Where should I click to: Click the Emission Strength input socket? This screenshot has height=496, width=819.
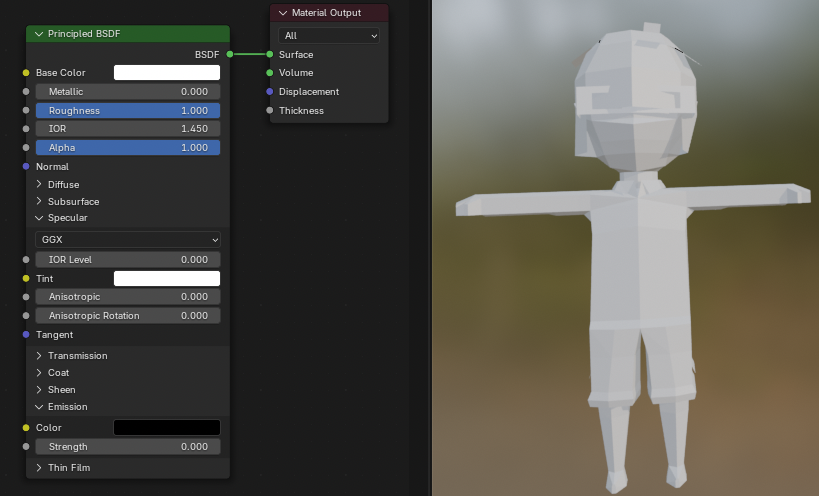point(26,447)
